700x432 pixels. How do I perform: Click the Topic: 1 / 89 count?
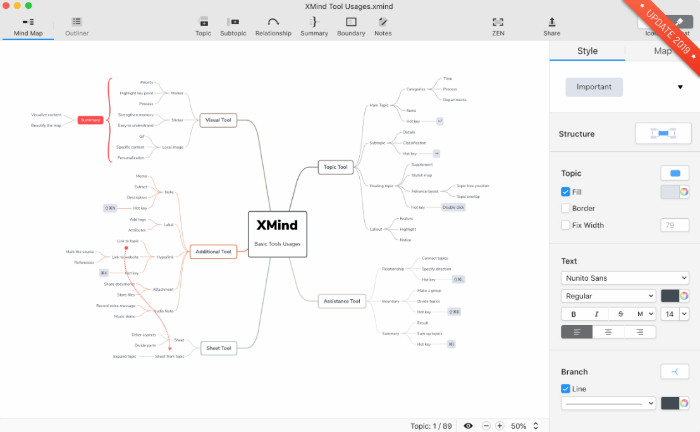(x=431, y=426)
